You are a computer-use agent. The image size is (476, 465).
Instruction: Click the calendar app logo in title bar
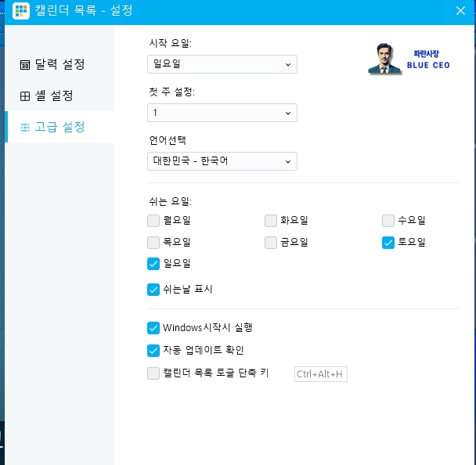[x=21, y=11]
